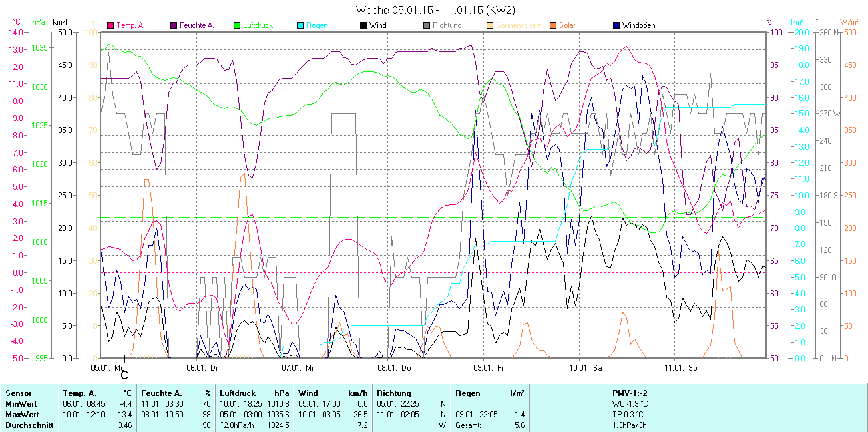Click the maximum pressure value '1035.6'

(x=279, y=415)
